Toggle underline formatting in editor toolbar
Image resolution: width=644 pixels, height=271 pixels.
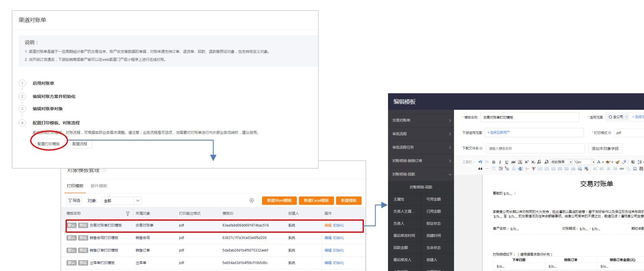[507, 162]
